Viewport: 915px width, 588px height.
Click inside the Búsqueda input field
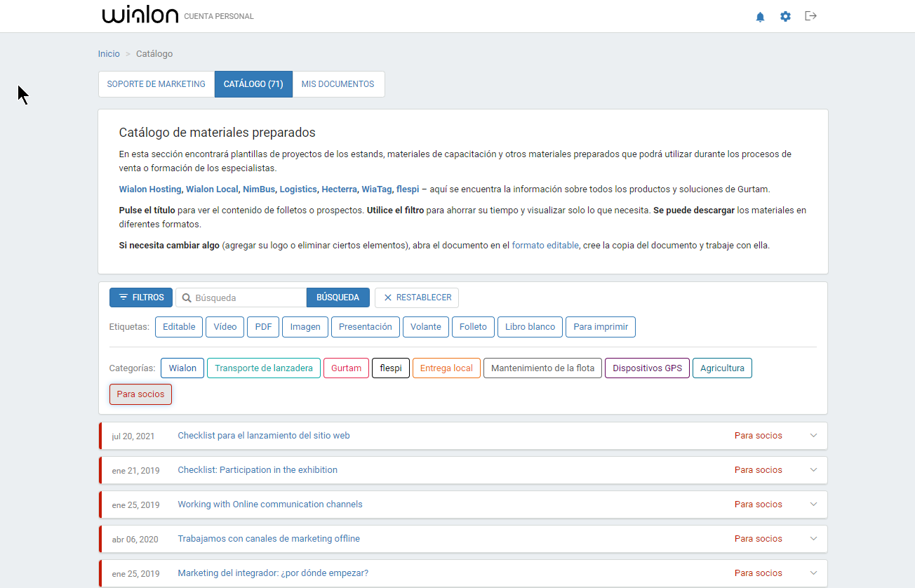[x=242, y=298]
